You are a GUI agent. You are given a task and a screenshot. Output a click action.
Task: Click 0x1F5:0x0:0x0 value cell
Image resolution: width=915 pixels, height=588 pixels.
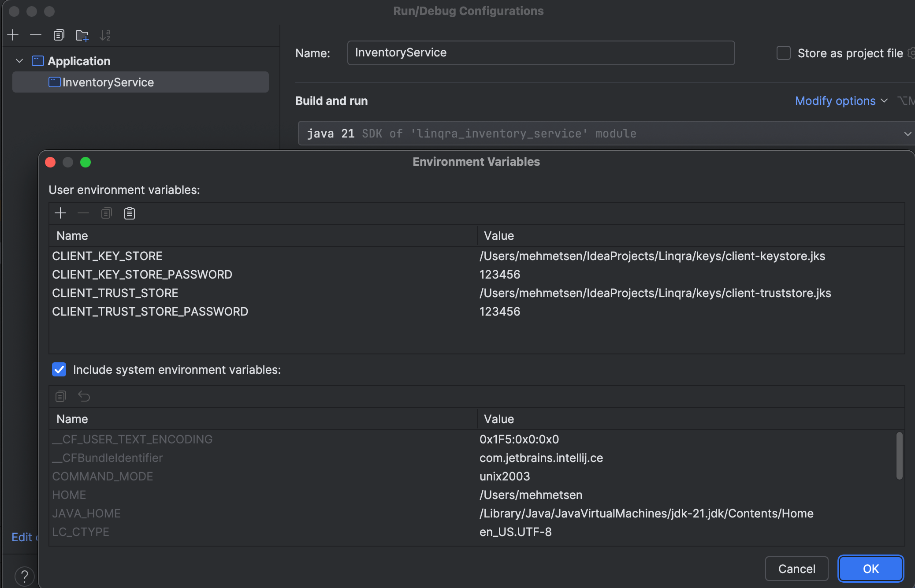tap(519, 439)
